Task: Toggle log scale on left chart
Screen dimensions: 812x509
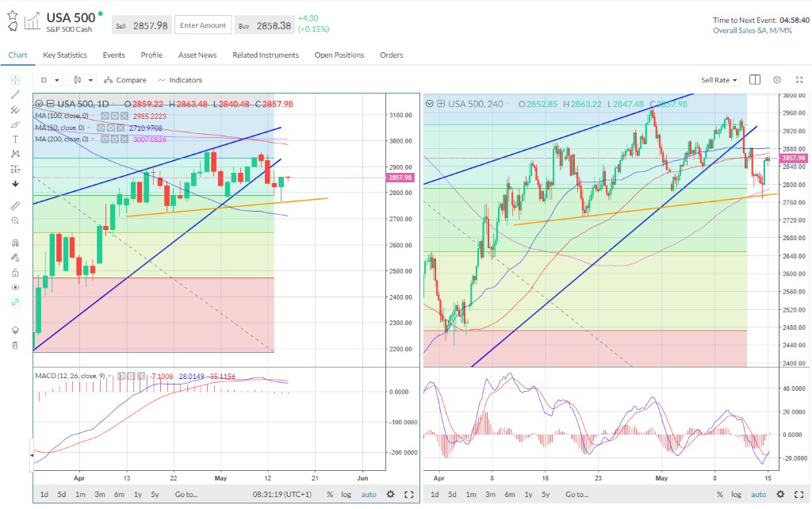Action: (346, 495)
